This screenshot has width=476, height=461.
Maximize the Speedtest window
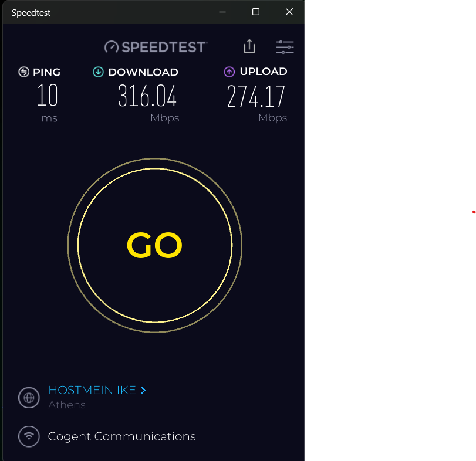tap(256, 12)
